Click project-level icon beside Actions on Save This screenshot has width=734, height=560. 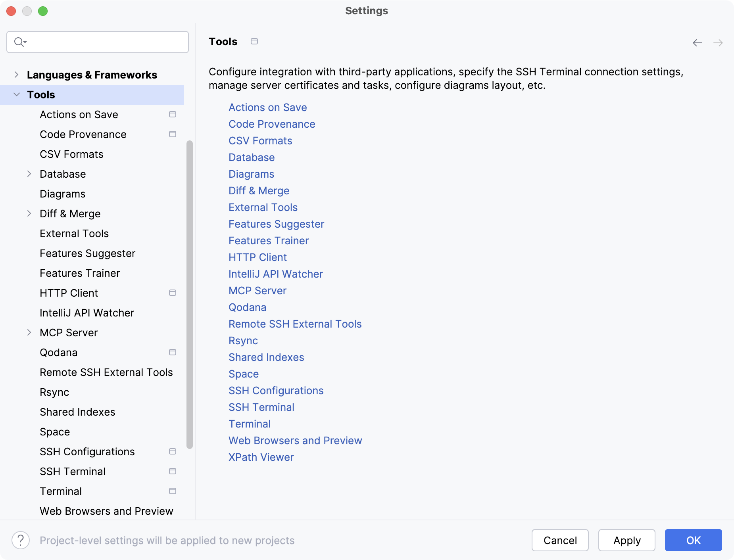tap(173, 114)
